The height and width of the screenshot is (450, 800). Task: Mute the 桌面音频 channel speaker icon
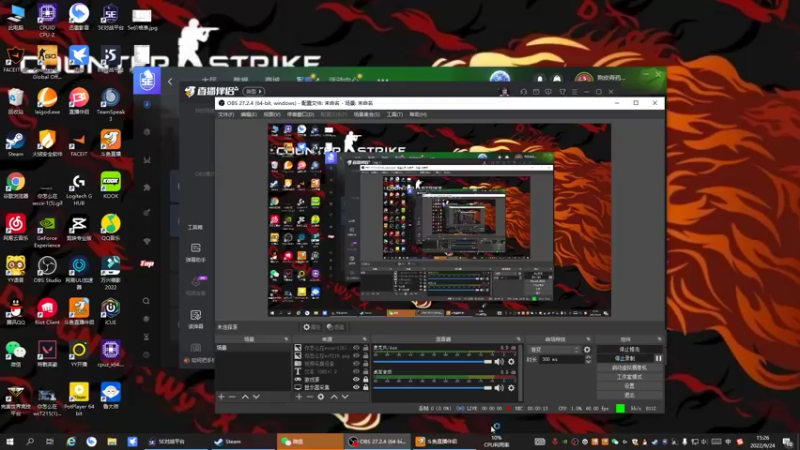coord(499,388)
